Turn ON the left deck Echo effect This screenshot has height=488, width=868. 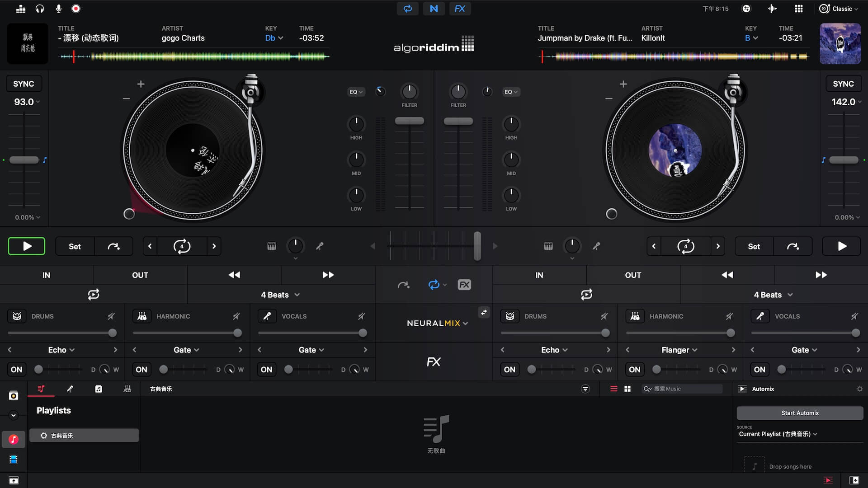[x=16, y=370]
